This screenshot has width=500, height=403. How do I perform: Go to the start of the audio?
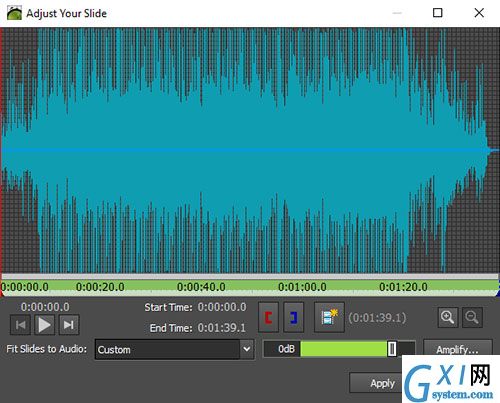(21, 324)
